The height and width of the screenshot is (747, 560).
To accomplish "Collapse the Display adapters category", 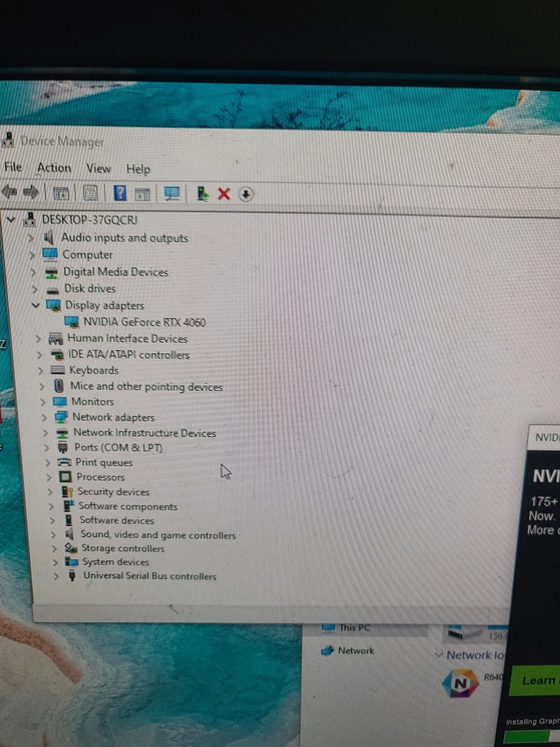I will [x=35, y=305].
